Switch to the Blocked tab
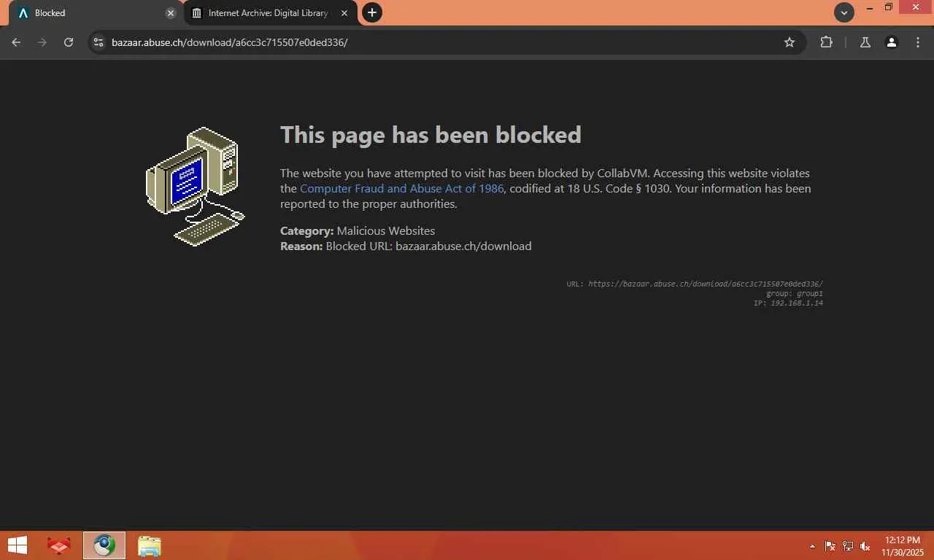934x560 pixels. 95,13
